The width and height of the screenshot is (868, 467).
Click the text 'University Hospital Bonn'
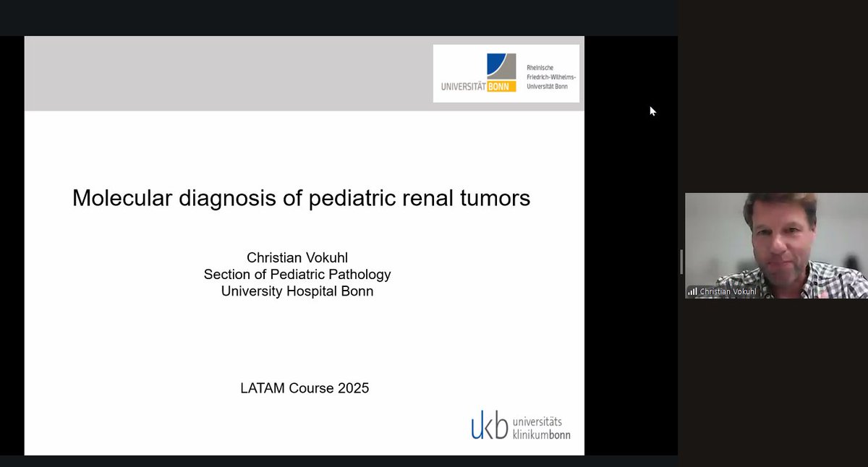297,292
